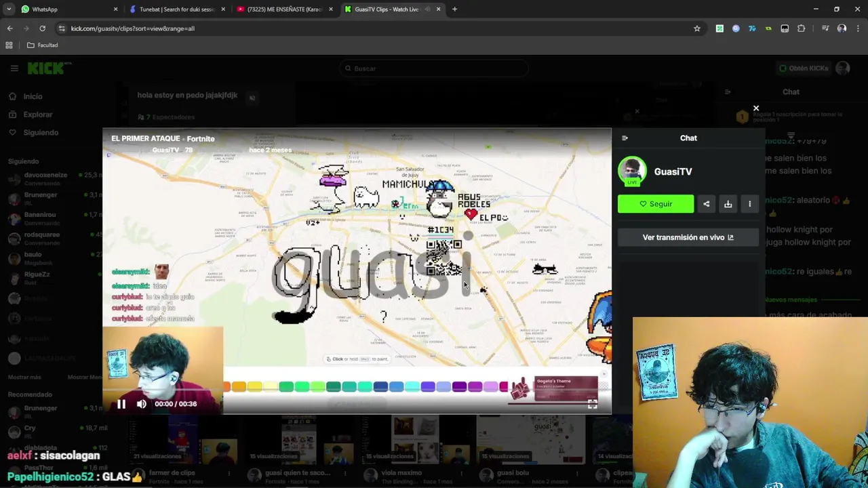Open guasi bolu clip thumbnail

click(532, 438)
